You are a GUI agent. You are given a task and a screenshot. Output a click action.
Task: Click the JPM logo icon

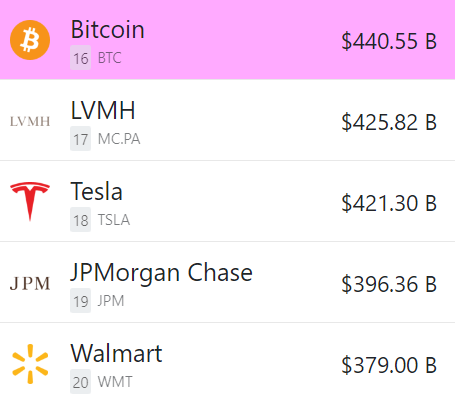(30, 284)
